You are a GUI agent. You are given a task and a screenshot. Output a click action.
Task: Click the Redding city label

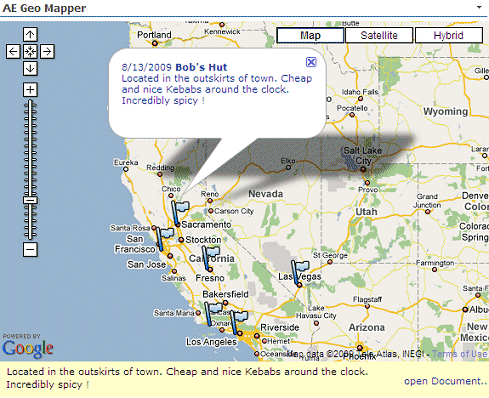pyautogui.click(x=160, y=167)
